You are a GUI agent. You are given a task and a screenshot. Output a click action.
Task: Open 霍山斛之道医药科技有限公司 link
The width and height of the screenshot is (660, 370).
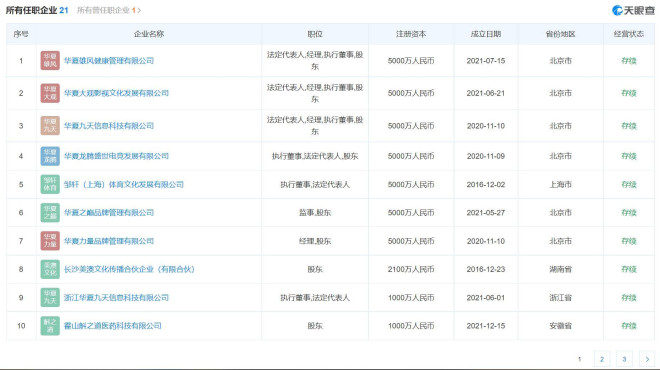click(x=112, y=326)
